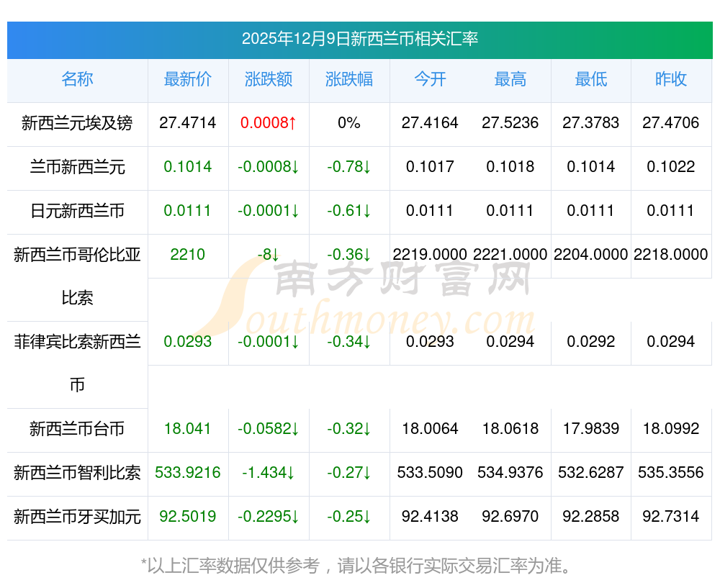The width and height of the screenshot is (720, 588).
Task: Click the 名称 column header
Action: (77, 79)
